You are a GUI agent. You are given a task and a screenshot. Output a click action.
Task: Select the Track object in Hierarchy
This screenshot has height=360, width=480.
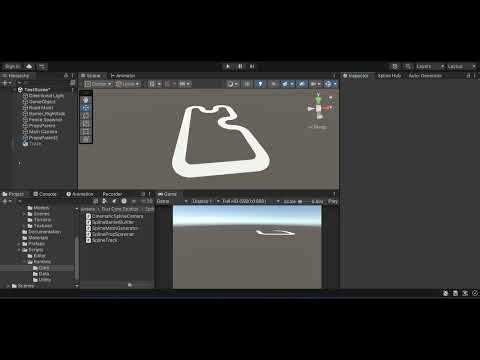click(35, 144)
